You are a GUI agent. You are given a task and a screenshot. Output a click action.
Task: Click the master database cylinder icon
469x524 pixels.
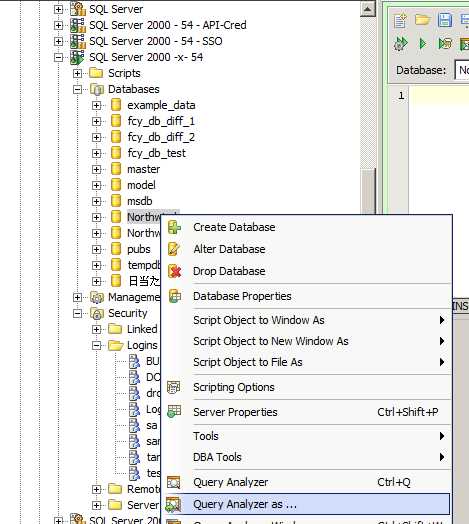[116, 169]
